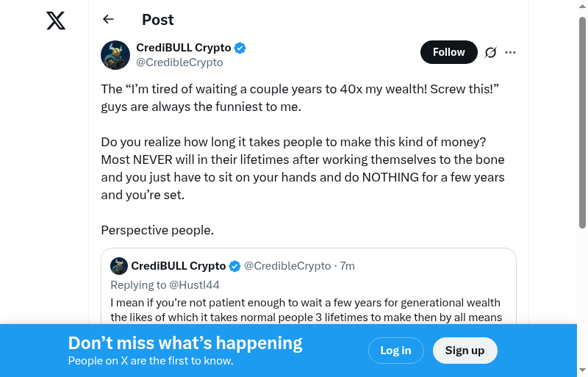Screen dimensions: 588x377
Task: Open the @Hustl44 mention in the quoted reply
Action: pos(195,285)
